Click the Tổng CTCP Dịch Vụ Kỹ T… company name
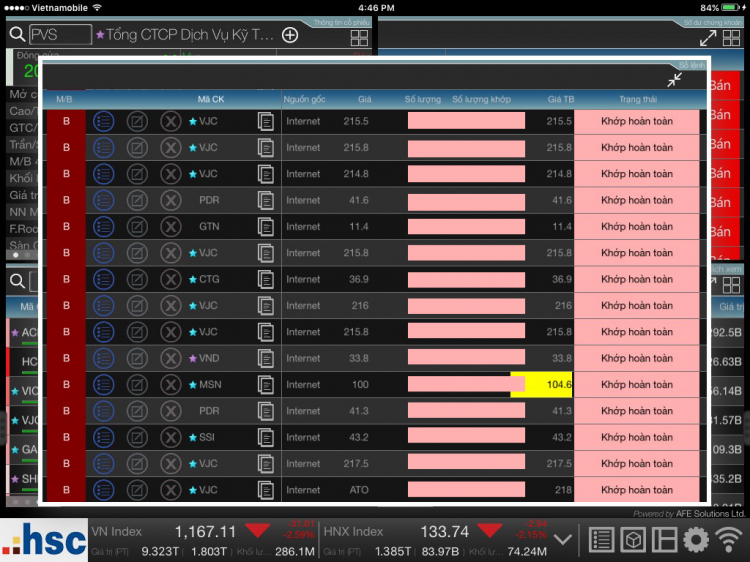 [189, 34]
